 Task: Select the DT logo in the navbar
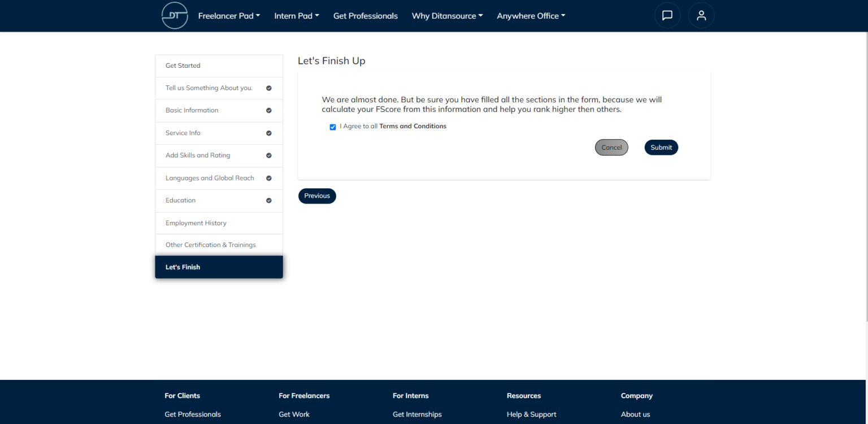coord(175,15)
